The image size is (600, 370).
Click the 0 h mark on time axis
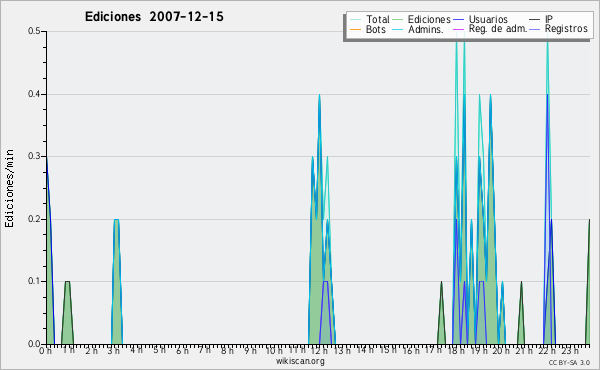click(x=45, y=351)
